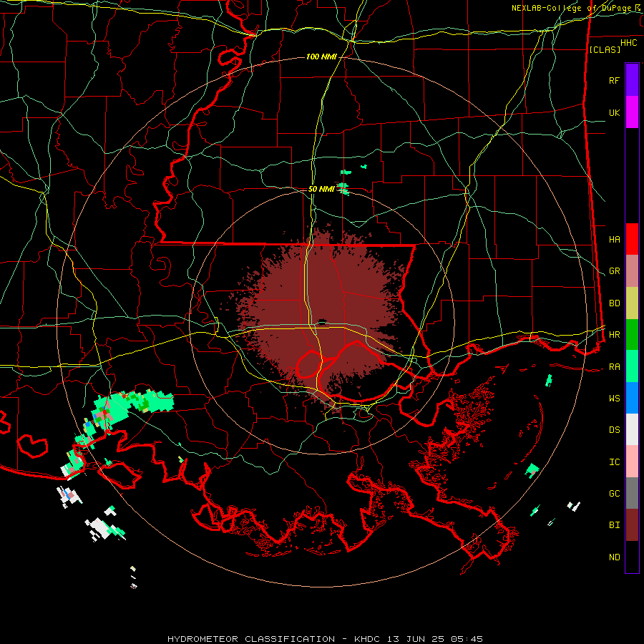Image resolution: width=644 pixels, height=644 pixels.
Task: Click the ND legend label
Action: pyautogui.click(x=614, y=557)
